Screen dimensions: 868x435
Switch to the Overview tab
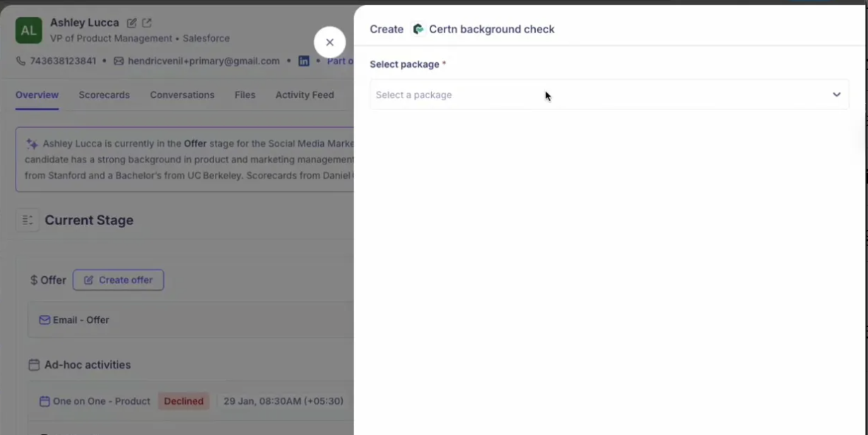(x=37, y=95)
